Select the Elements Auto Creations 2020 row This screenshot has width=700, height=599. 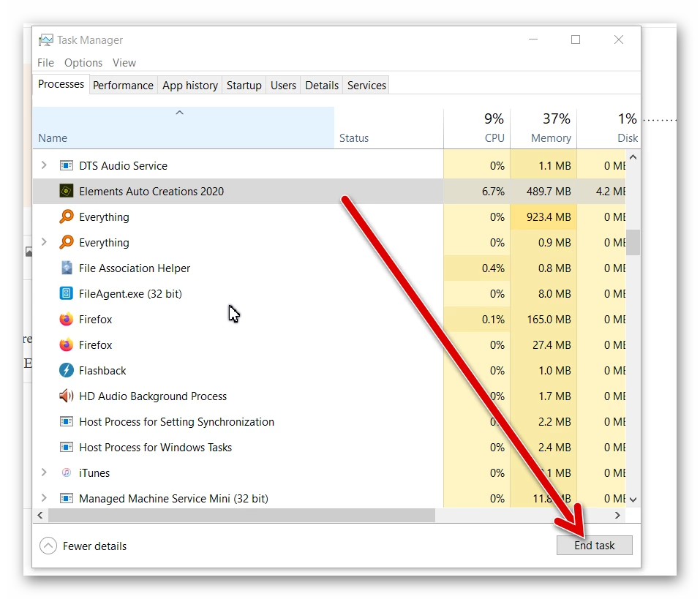click(x=329, y=191)
